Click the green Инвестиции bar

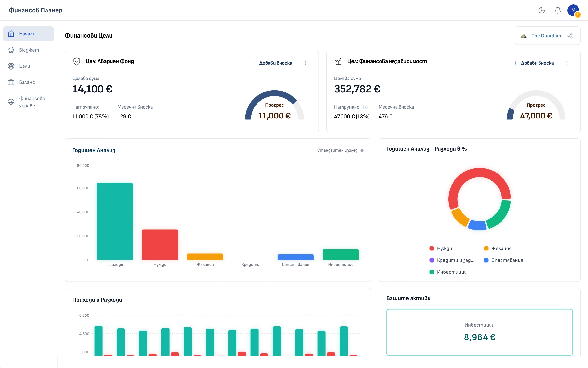click(341, 254)
